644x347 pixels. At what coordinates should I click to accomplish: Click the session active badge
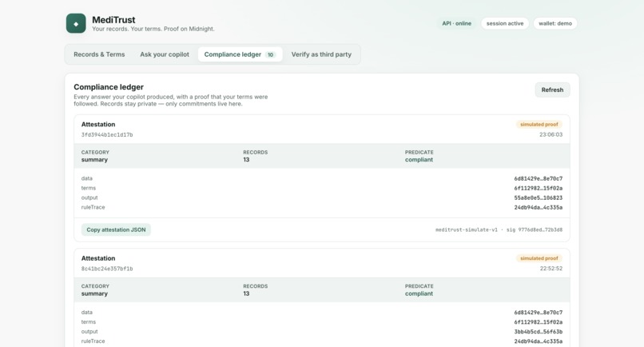pos(505,23)
